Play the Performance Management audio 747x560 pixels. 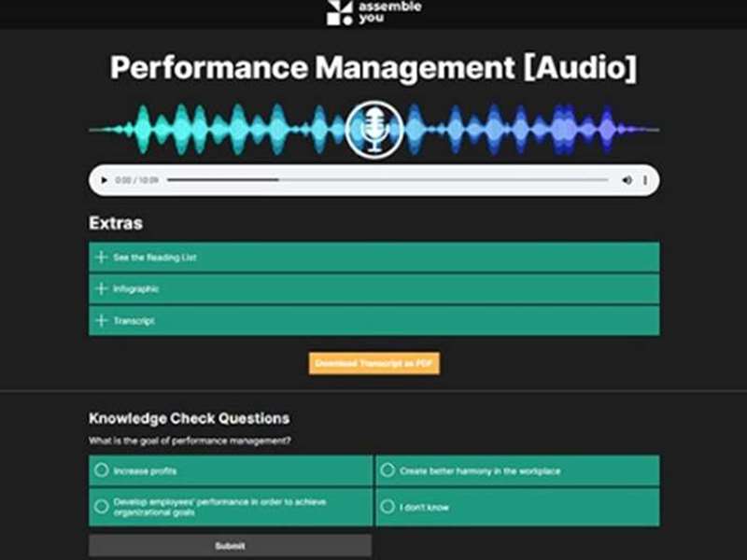(104, 180)
